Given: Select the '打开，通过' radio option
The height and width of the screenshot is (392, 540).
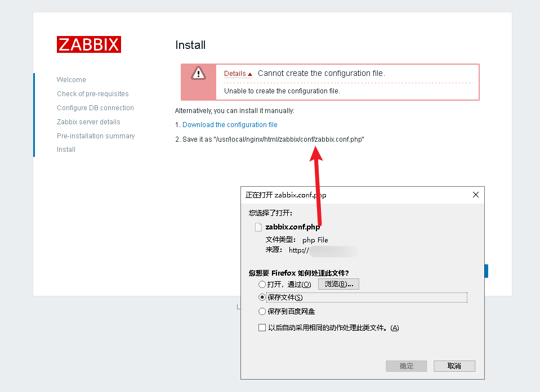Looking at the screenshot, I should point(262,285).
